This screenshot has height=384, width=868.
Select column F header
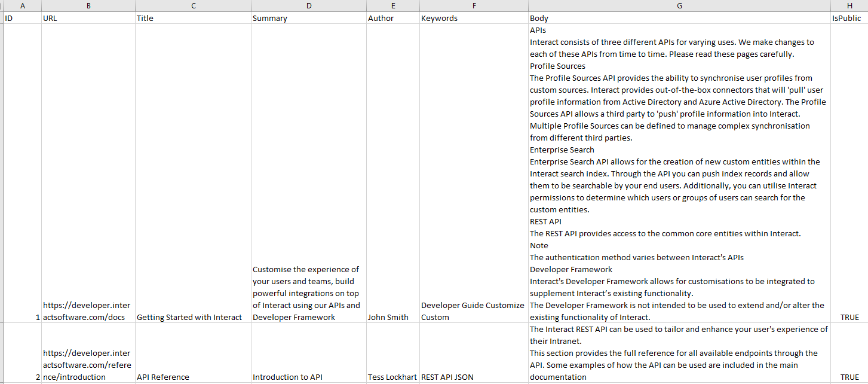(474, 6)
